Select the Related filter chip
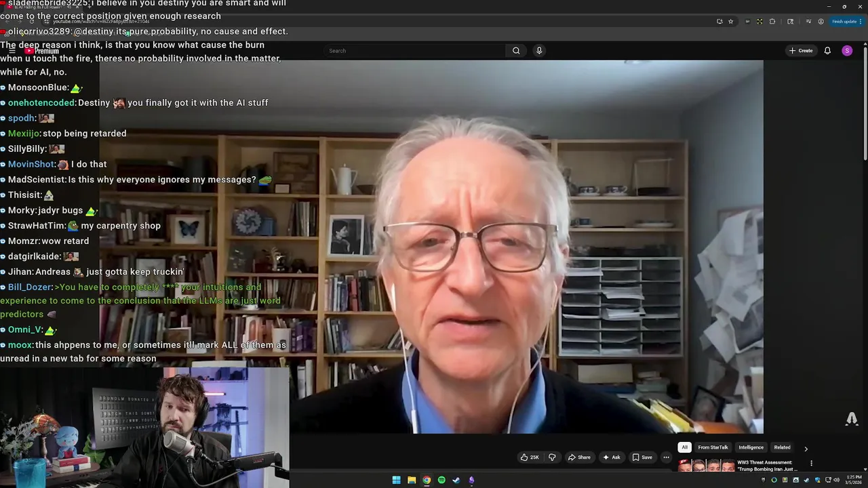Viewport: 868px width, 488px height. 782,447
